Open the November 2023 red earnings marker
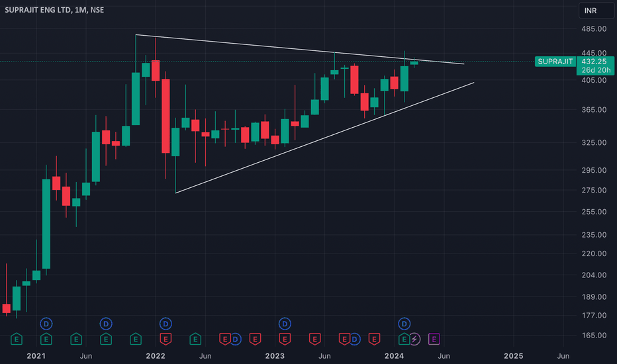 pos(374,339)
